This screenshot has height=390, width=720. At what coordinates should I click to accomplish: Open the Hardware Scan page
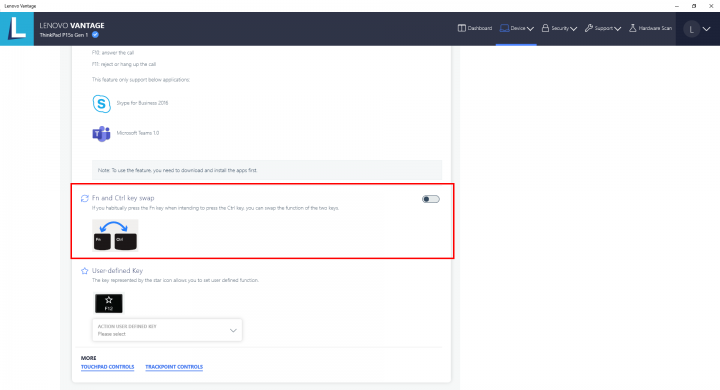point(650,28)
